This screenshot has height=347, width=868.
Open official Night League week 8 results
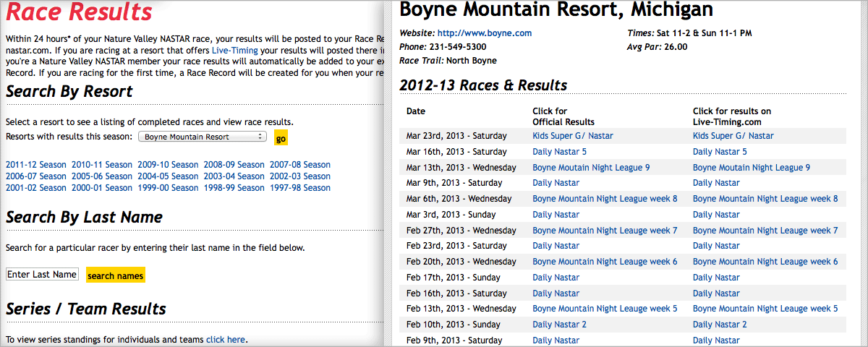click(605, 199)
